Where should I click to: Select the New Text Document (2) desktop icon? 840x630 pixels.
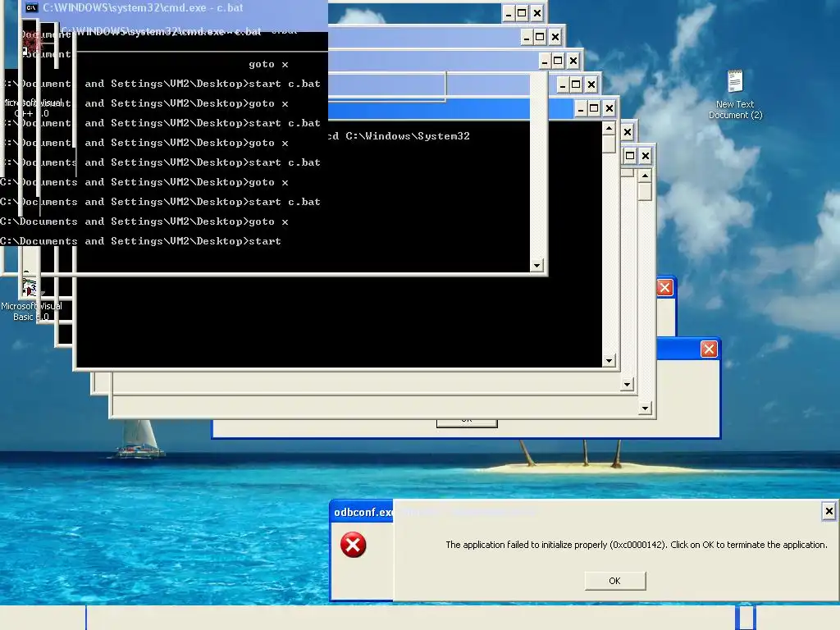[735, 95]
